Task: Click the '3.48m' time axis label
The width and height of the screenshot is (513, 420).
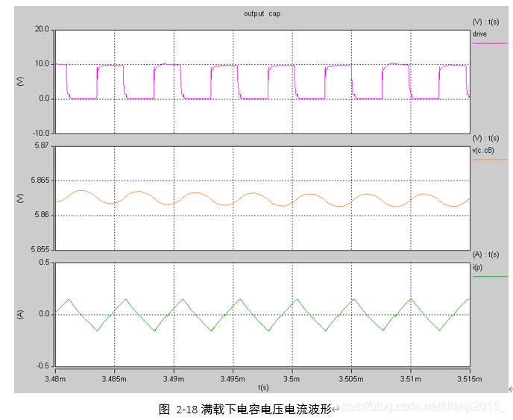Action: coord(55,379)
